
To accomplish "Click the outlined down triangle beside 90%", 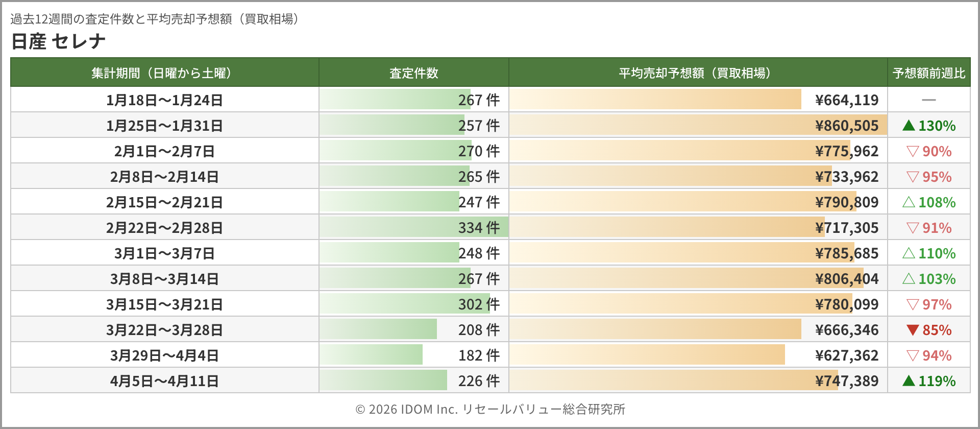I will pyautogui.click(x=913, y=151).
